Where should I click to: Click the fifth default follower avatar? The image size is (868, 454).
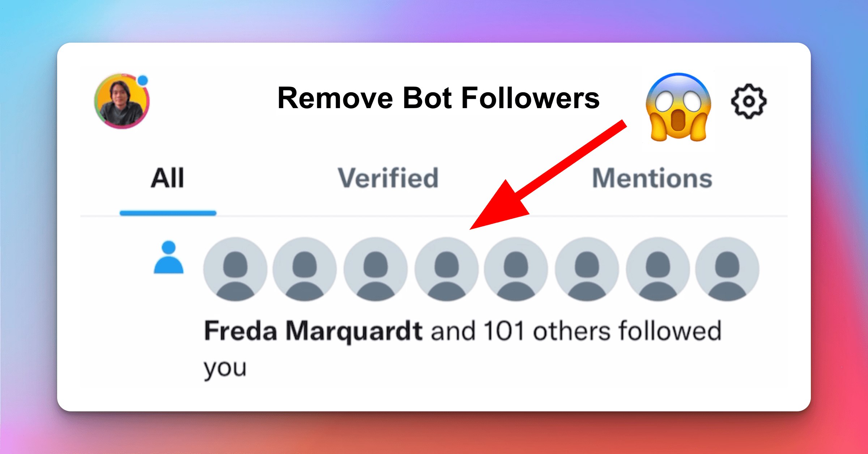516,269
